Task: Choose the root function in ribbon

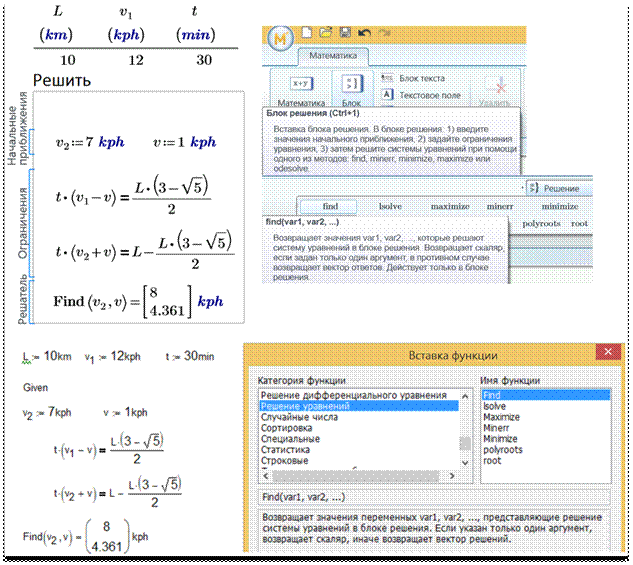Action: 579,224
